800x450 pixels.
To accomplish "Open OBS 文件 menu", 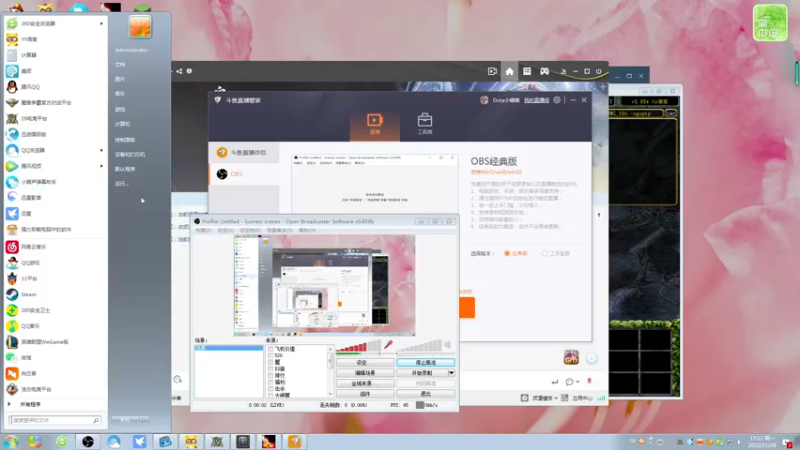I will 203,231.
